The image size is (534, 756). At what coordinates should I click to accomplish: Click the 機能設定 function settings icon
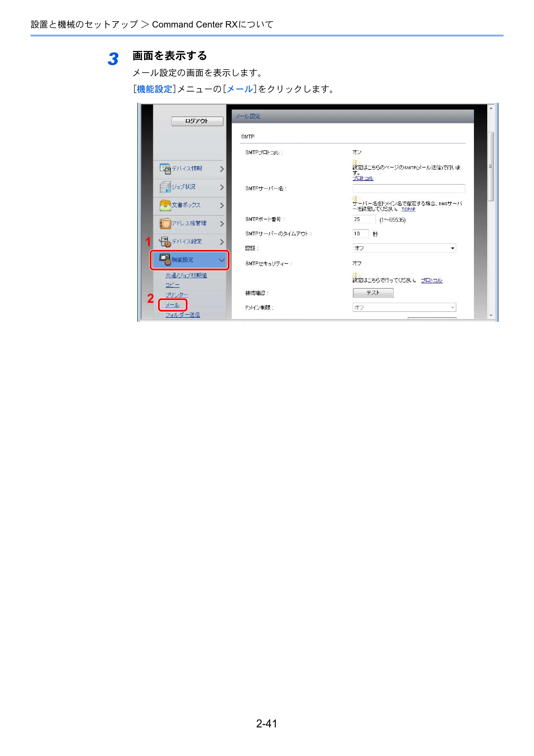click(x=165, y=260)
